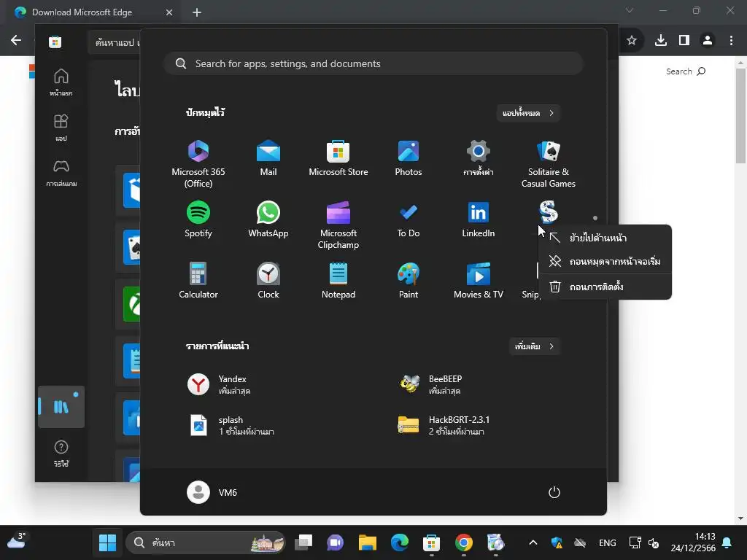Open Apps section in Microsoft Store sidebar
Viewport: 747px width, 560px height.
(61, 128)
